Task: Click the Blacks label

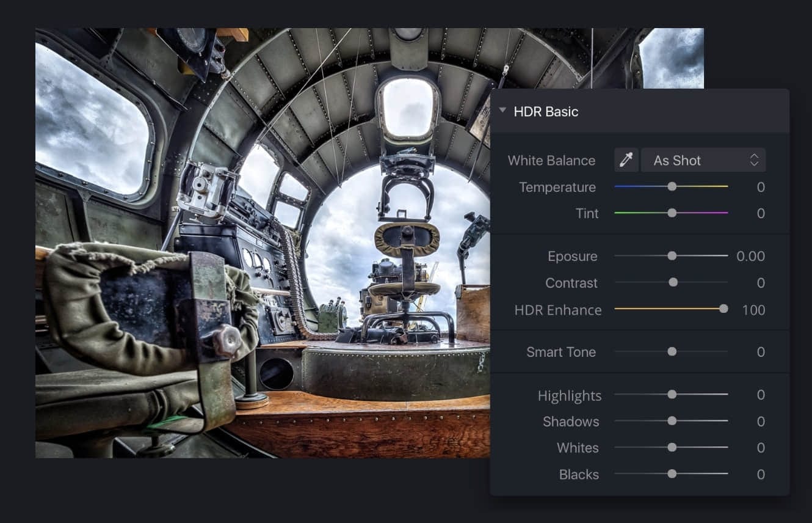Action: click(x=578, y=474)
